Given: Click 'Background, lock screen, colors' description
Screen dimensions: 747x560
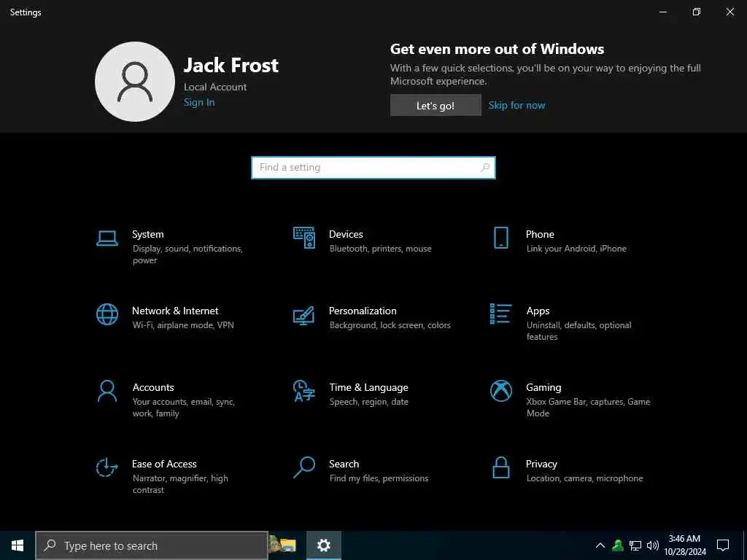Looking at the screenshot, I should pos(390,325).
